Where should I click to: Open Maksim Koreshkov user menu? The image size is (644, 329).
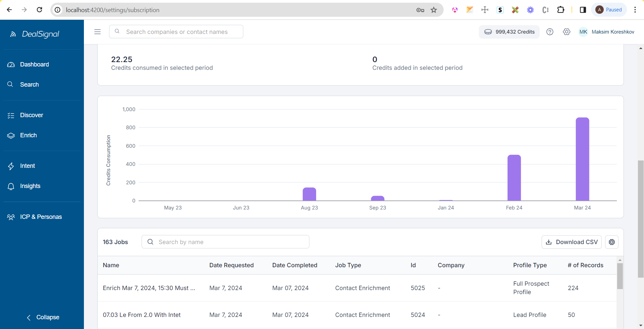[606, 32]
